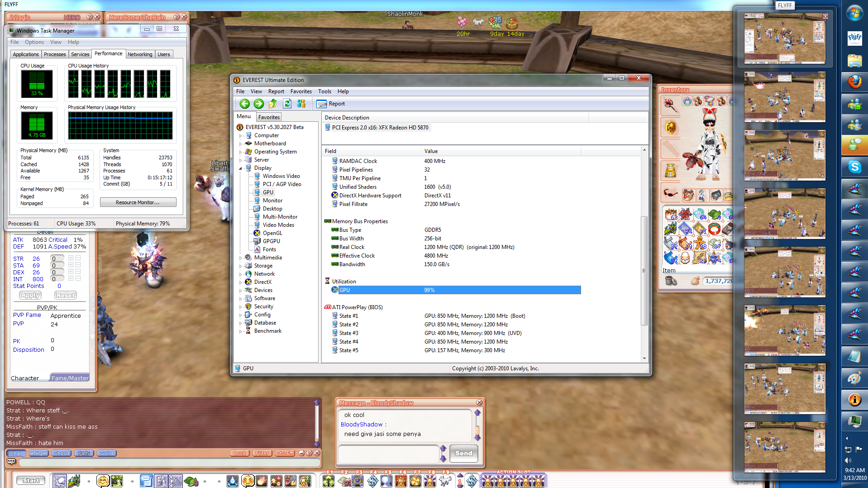Toggle the Chat channel button
The width and height of the screenshot is (868, 488).
(16, 453)
